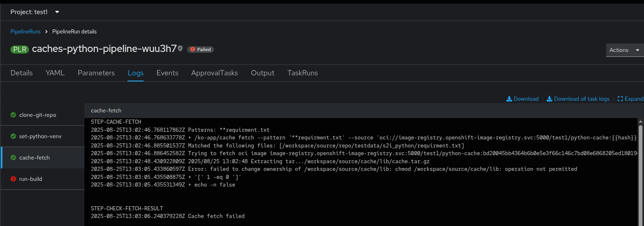Screen dimensions: 644x226
Task: Click the log panel vertical scrollbar
Action: pos(640,173)
